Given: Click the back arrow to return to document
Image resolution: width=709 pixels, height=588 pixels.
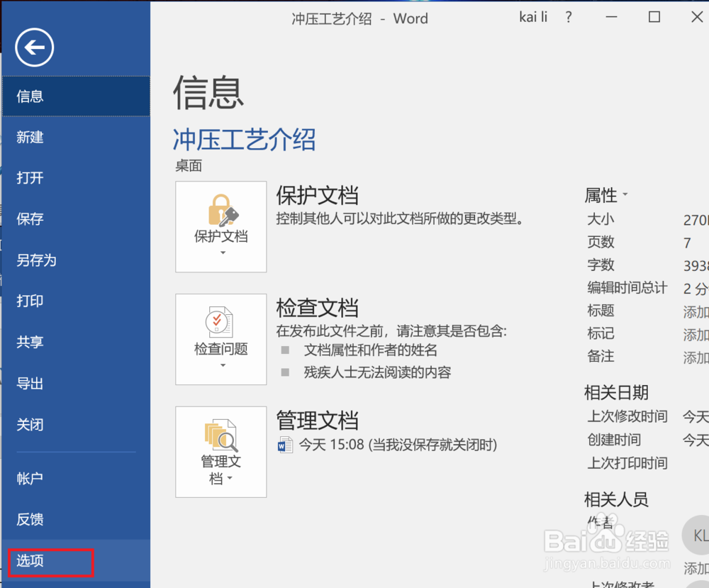Looking at the screenshot, I should (34, 47).
